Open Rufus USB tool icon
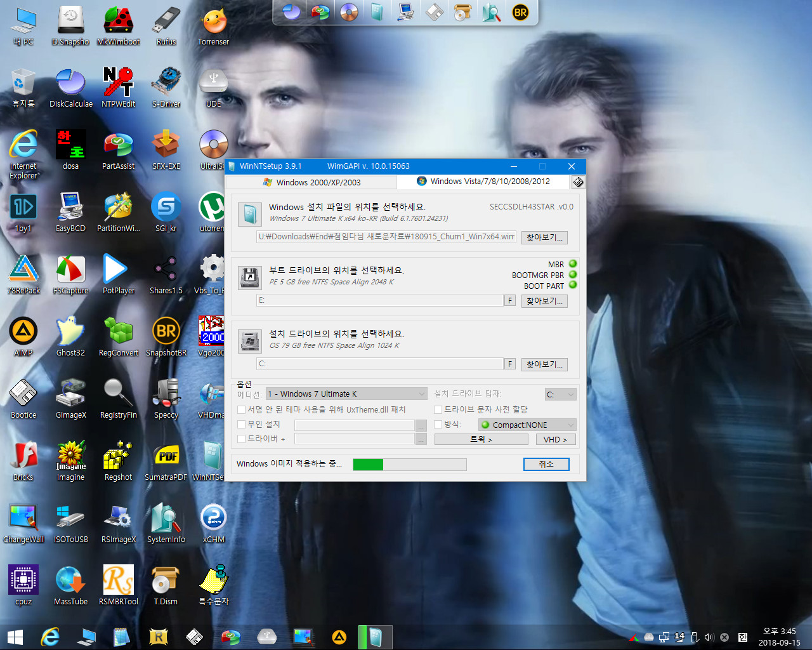The image size is (812, 650). [166, 25]
